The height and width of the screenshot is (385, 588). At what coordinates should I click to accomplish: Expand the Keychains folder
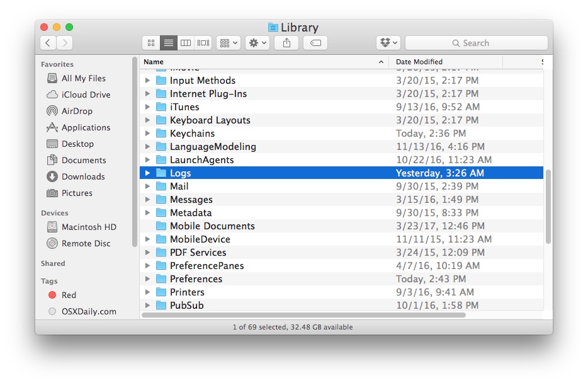tap(147, 133)
